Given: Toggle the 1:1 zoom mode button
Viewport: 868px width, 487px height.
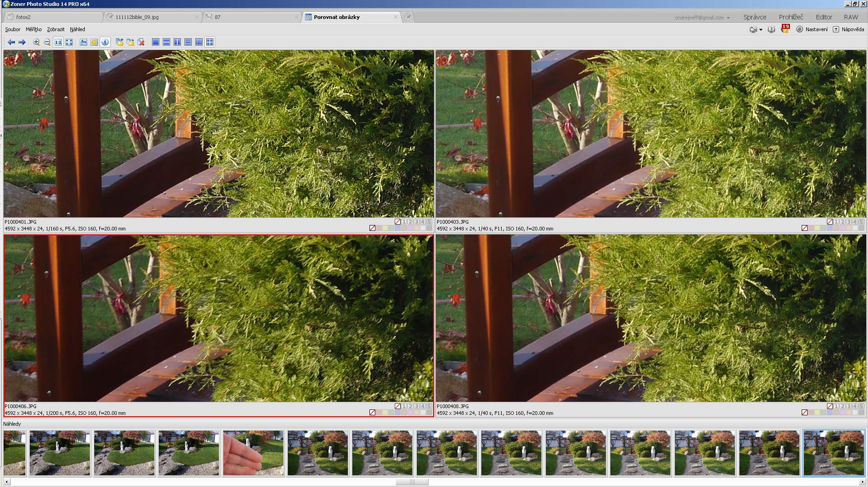Looking at the screenshot, I should [x=58, y=42].
